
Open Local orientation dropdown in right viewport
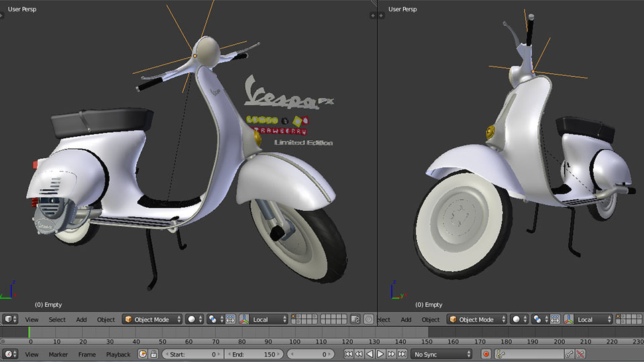point(593,319)
